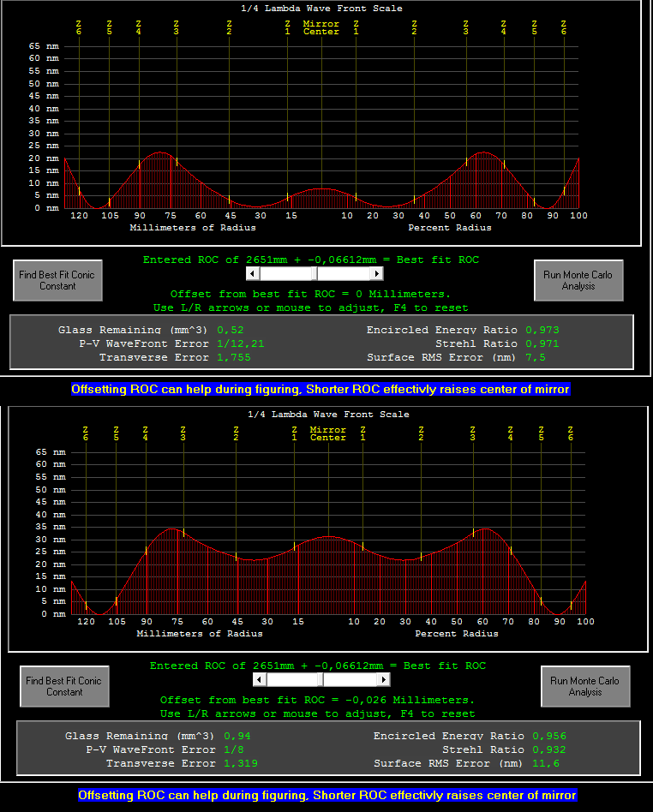The height and width of the screenshot is (812, 653).
Task: Click upper Find Best Fit Conic Constant button
Action: tap(57, 280)
